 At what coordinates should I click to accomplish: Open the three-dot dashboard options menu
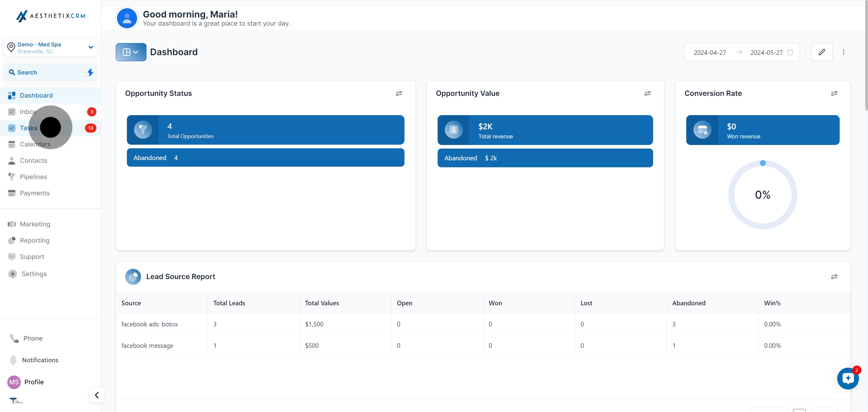pos(843,52)
